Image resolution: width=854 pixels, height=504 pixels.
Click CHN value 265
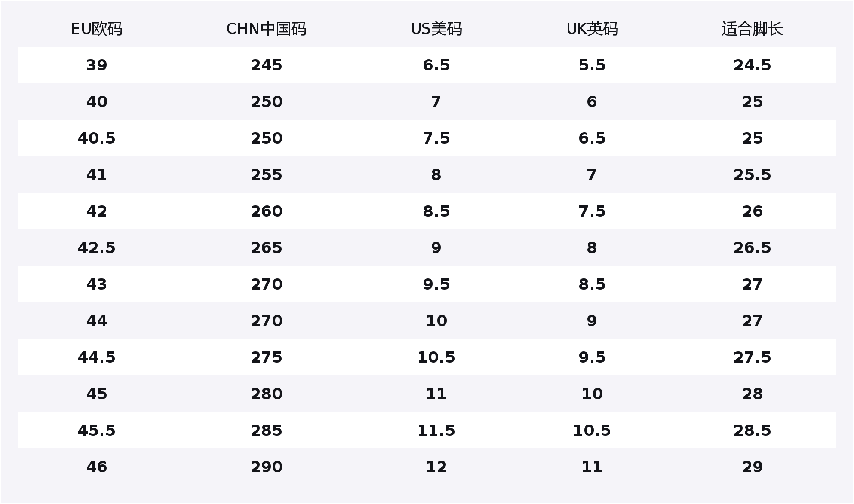266,248
